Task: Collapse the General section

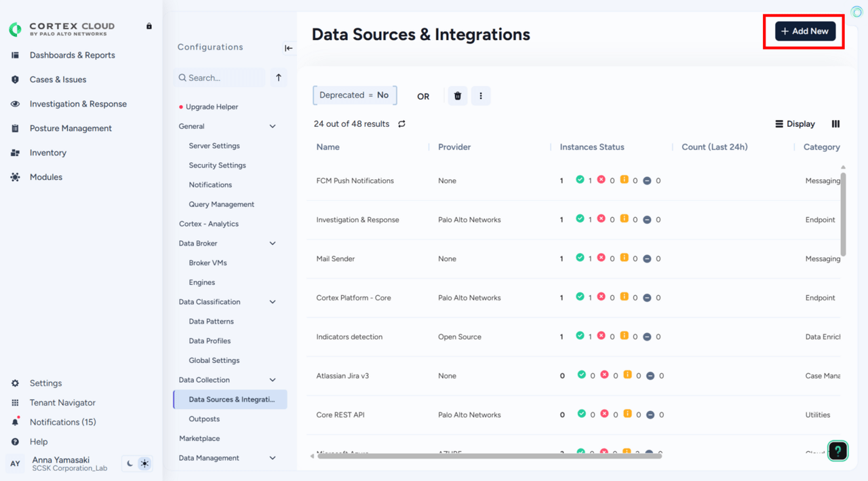Action: pos(273,126)
